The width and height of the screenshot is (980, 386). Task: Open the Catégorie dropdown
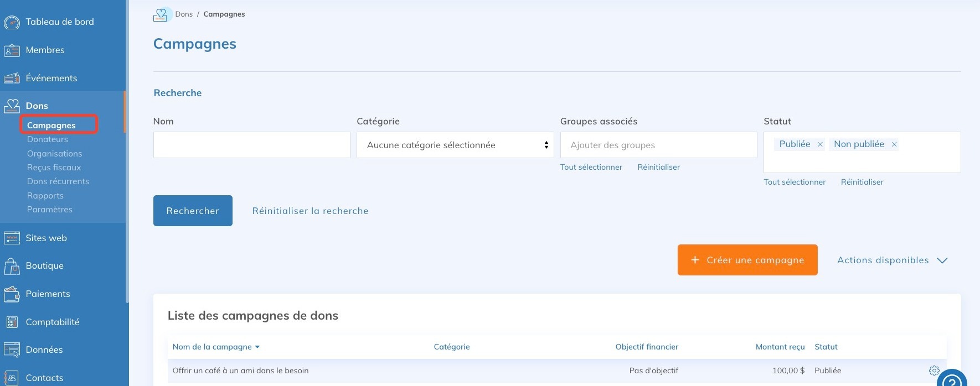[455, 145]
